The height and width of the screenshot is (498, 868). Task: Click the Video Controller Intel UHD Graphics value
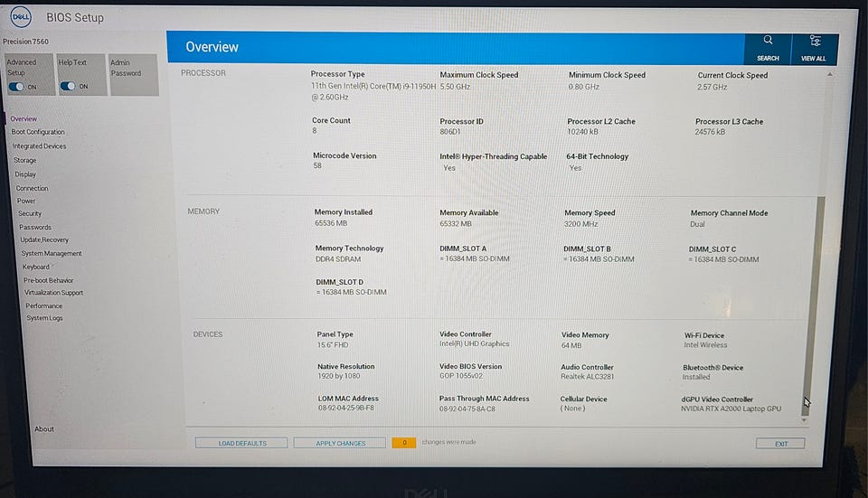475,343
